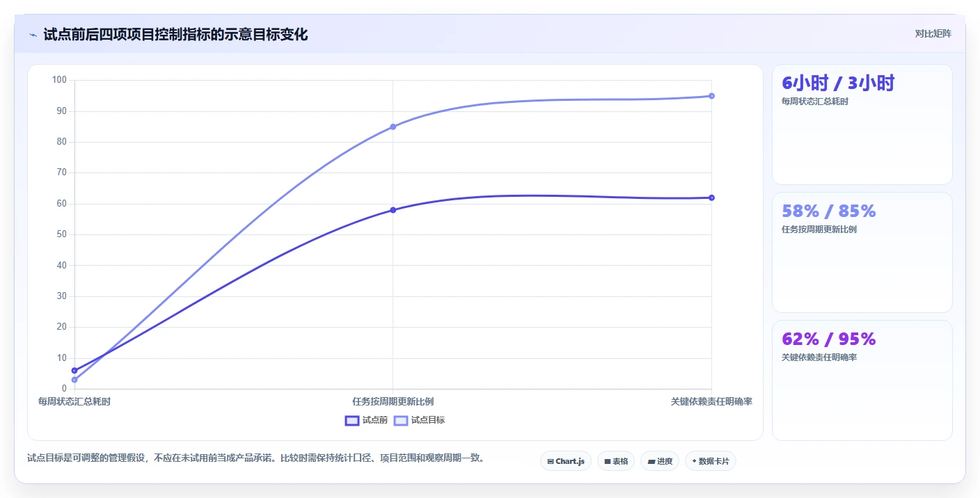Click the chart title 试点前后四项项目控制指标的示意目标变化
Viewport: 980px width, 498px height.
175,34
